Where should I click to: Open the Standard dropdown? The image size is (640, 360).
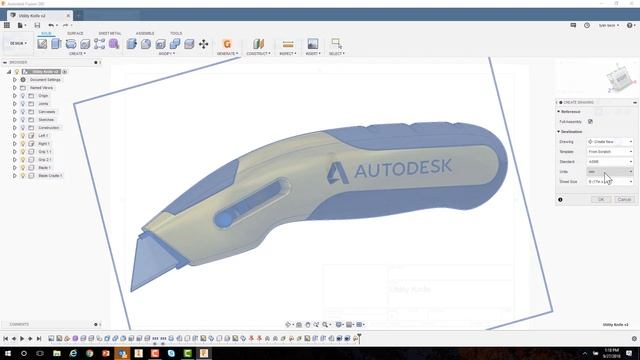[x=610, y=162]
